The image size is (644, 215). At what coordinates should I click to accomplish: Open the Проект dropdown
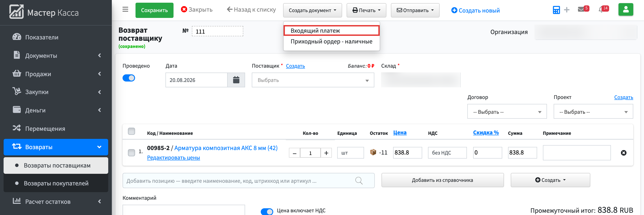point(593,112)
